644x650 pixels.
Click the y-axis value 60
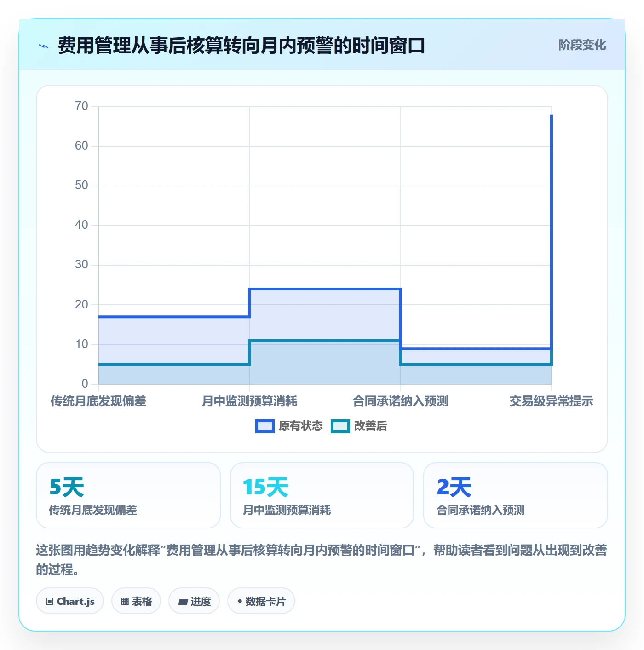[x=81, y=146]
